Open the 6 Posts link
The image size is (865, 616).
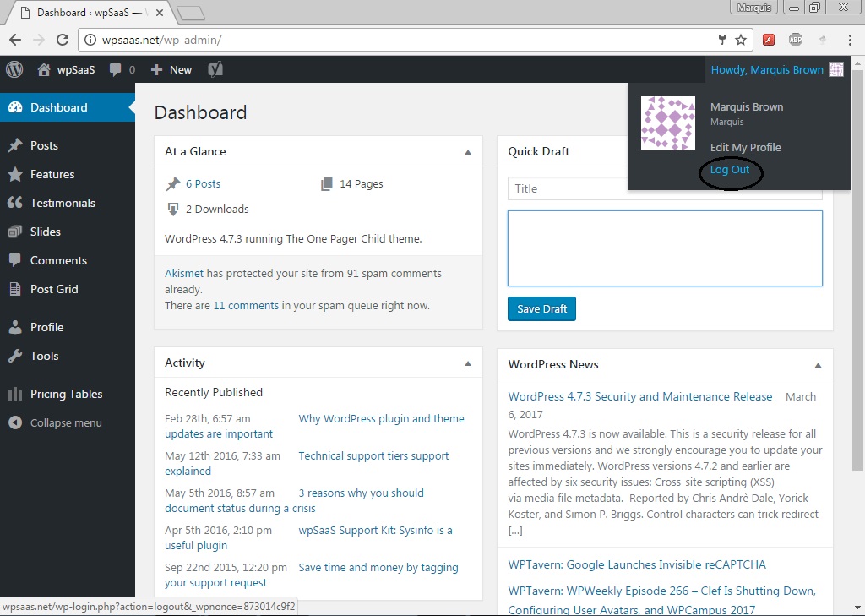pyautogui.click(x=203, y=184)
